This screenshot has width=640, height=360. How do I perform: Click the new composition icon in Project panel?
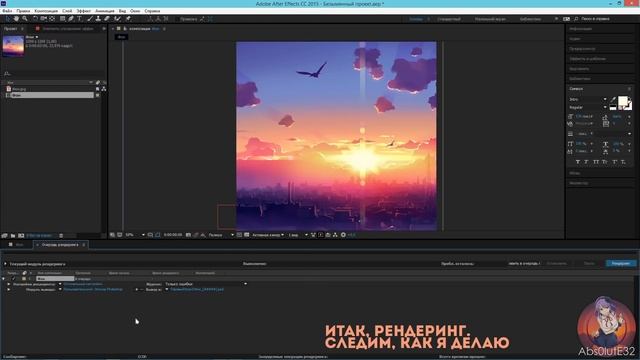pos(21,236)
